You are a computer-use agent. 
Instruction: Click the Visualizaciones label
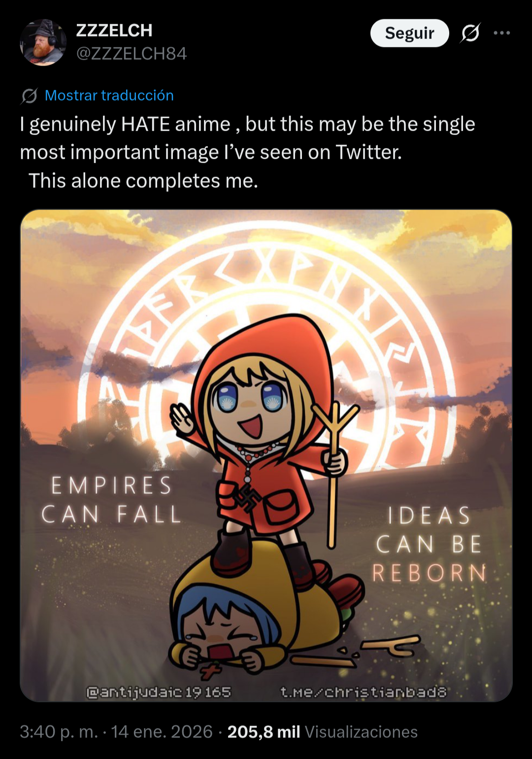pyautogui.click(x=361, y=731)
